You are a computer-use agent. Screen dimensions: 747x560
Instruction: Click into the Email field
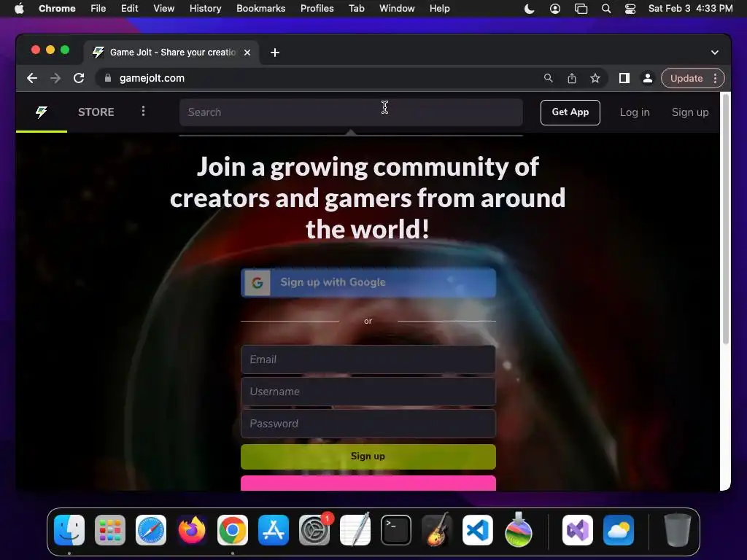click(x=368, y=359)
